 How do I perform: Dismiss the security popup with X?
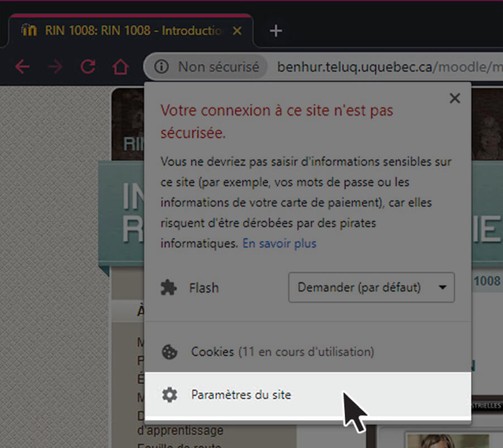[x=454, y=98]
